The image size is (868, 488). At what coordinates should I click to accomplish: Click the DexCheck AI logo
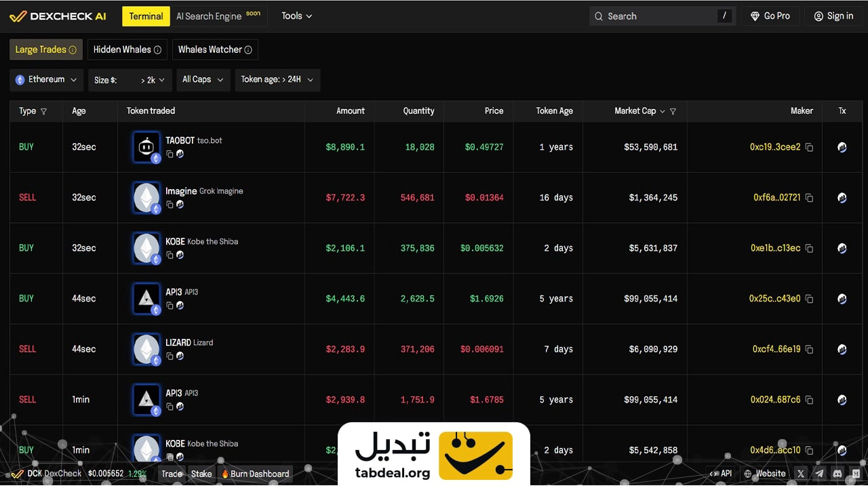point(58,16)
